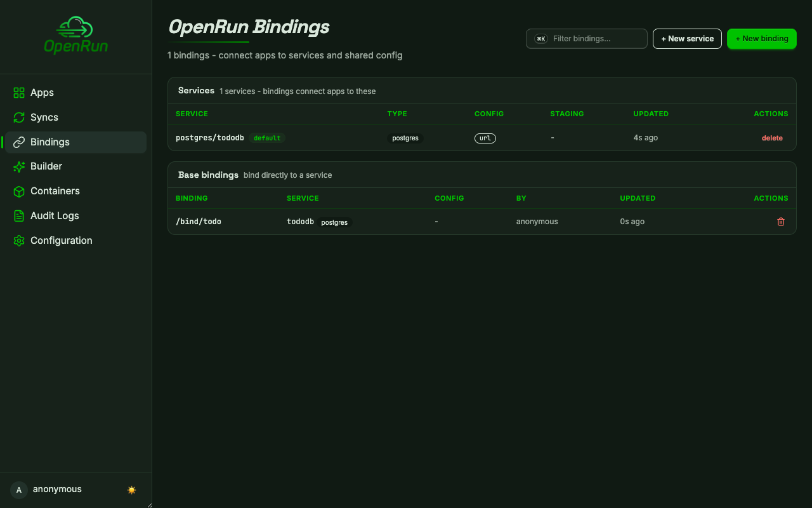The height and width of the screenshot is (508, 812).
Task: Toggle the light theme sun icon
Action: (131, 490)
